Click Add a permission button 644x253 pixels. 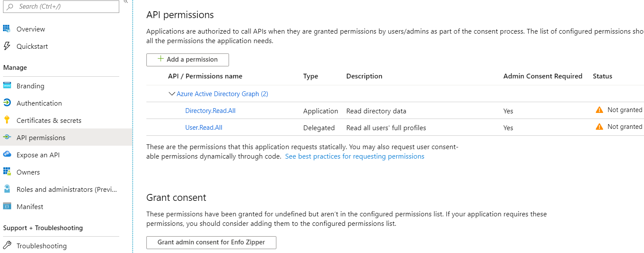click(188, 59)
